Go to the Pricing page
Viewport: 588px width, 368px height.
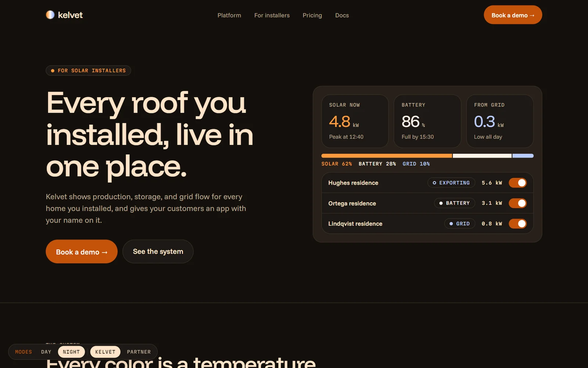click(312, 15)
